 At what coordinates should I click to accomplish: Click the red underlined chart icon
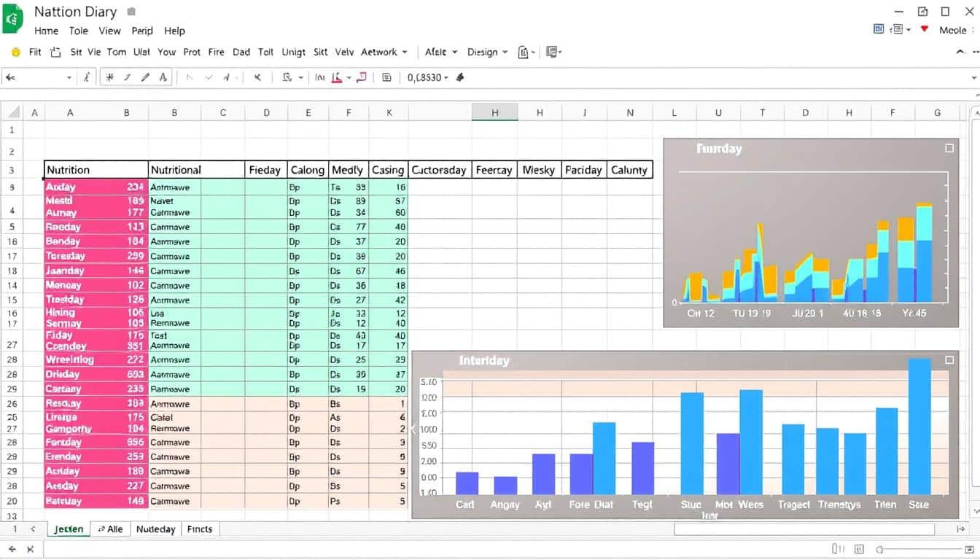coord(337,77)
